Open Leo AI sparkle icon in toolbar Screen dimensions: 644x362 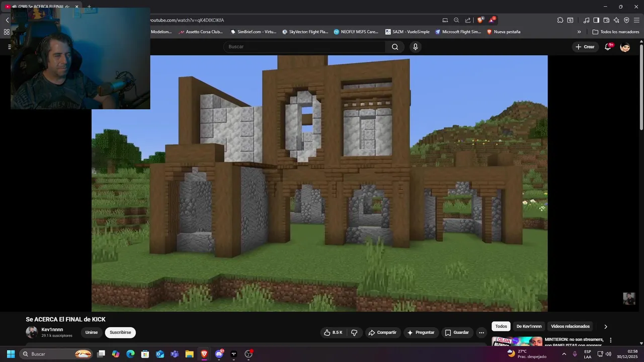click(616, 20)
